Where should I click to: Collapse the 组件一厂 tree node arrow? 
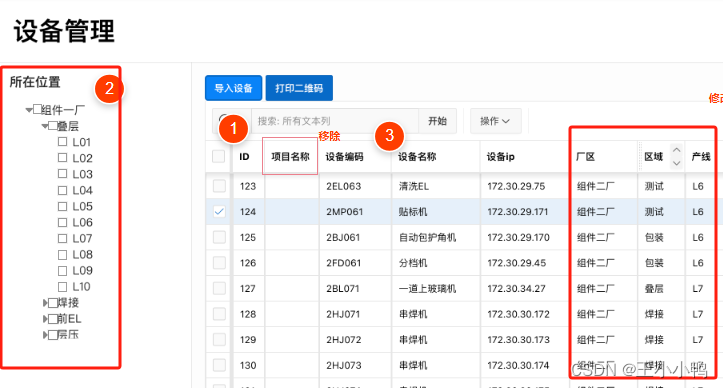pyautogui.click(x=29, y=110)
